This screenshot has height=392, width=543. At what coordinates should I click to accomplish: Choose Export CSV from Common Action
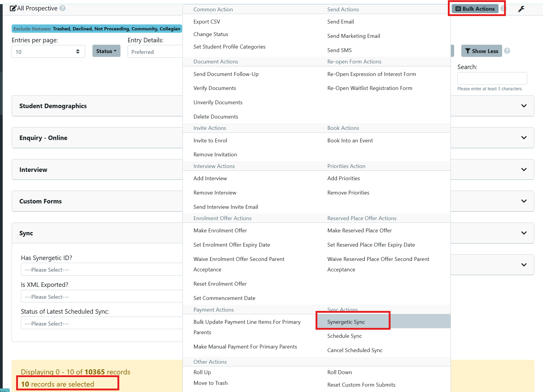pyautogui.click(x=207, y=21)
